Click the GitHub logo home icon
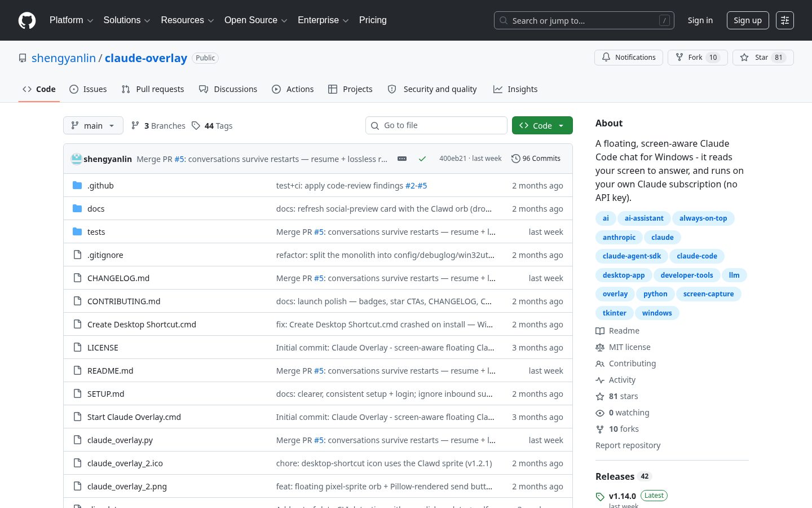 [x=27, y=20]
